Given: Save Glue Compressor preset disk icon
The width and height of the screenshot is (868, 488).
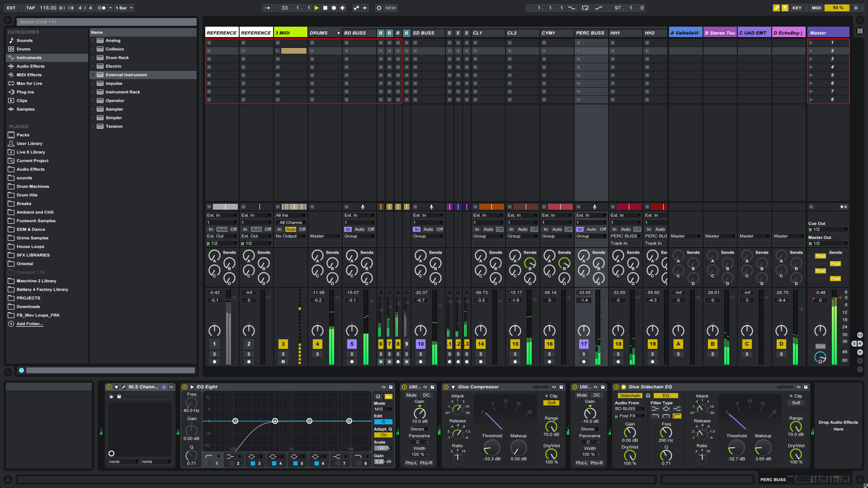Looking at the screenshot, I should click(x=561, y=387).
